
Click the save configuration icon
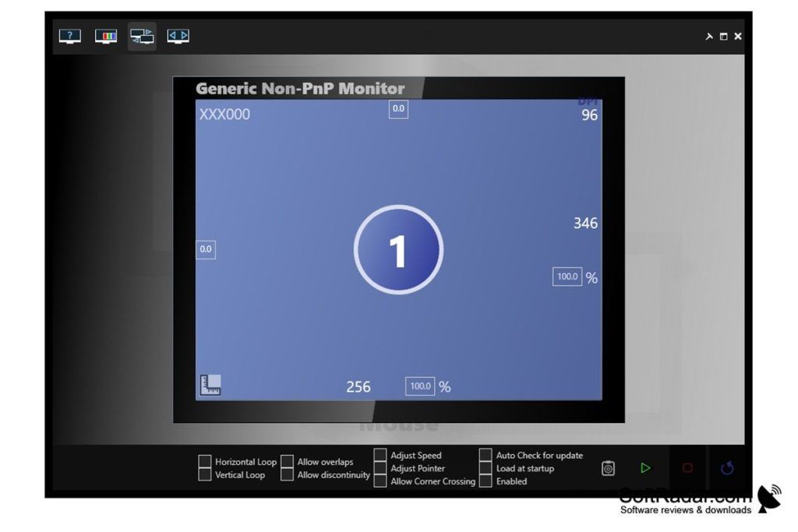point(609,468)
